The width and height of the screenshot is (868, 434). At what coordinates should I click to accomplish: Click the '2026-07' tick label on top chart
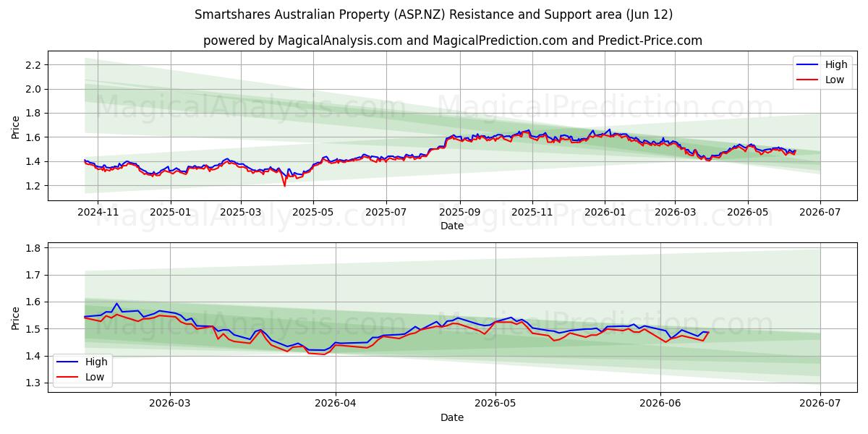point(820,213)
